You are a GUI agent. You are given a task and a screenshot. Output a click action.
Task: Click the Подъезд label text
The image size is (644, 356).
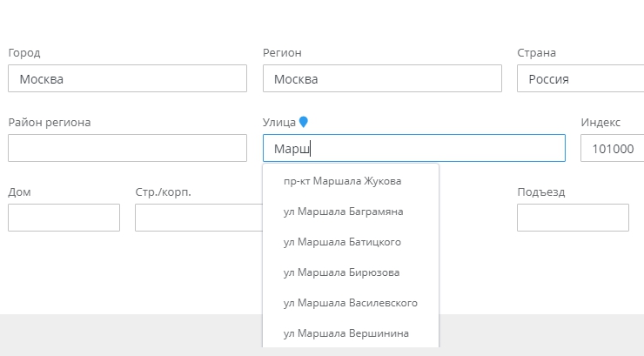(540, 192)
